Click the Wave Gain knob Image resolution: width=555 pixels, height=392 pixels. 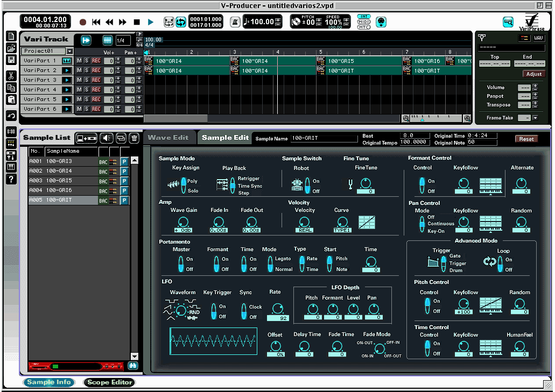[x=183, y=222]
